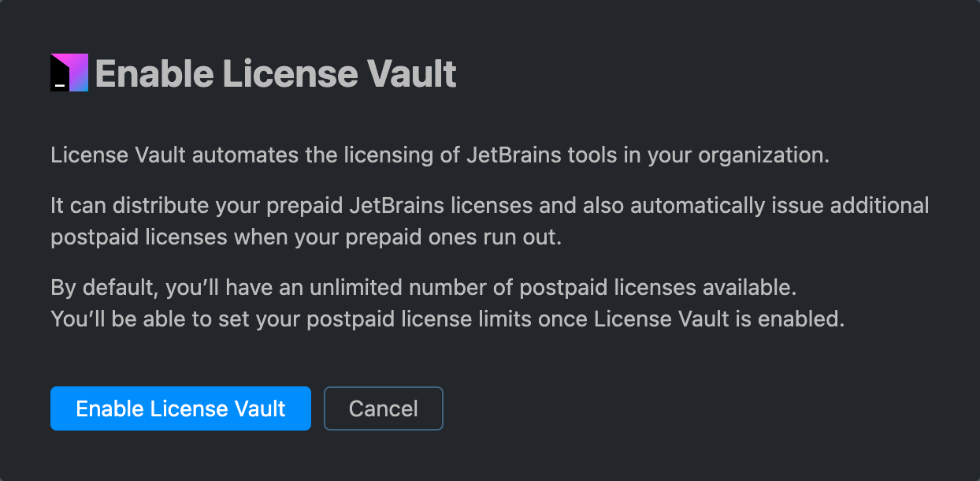Viewport: 980px width, 481px height.
Task: Enable License Vault using the blue button
Action: 180,408
